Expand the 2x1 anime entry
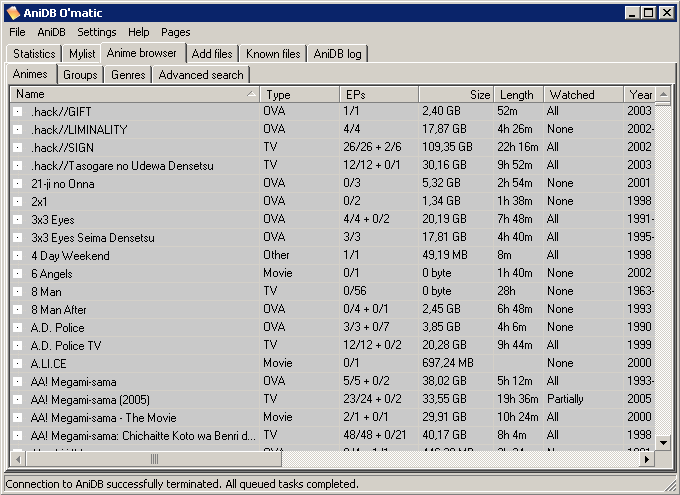 (x=17, y=202)
